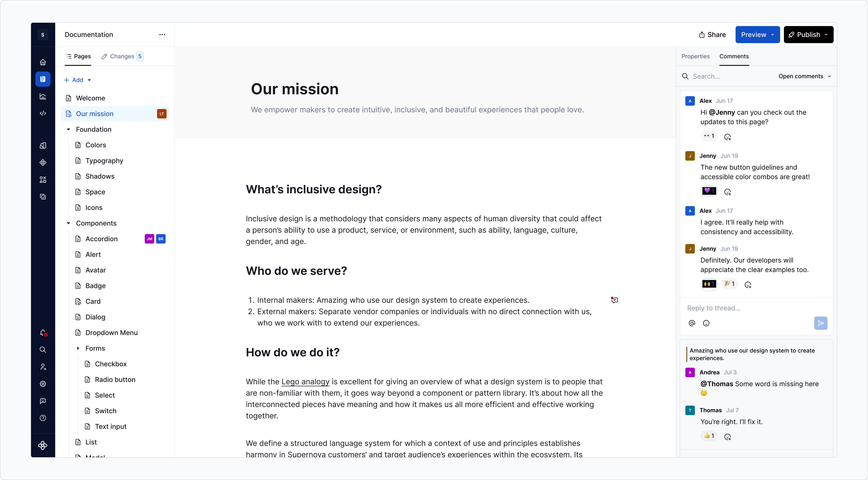Collapse the Foundation section
This screenshot has height=480, width=868.
pyautogui.click(x=68, y=129)
